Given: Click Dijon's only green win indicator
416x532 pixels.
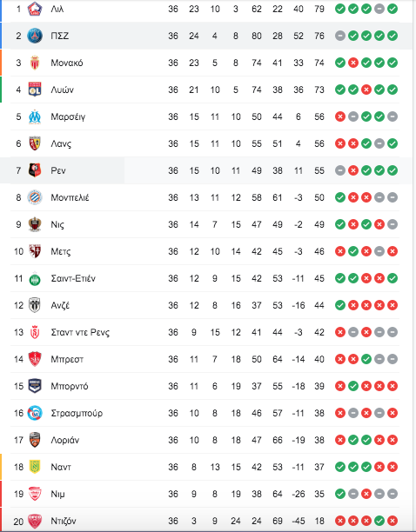Looking at the screenshot, I should point(379,521).
